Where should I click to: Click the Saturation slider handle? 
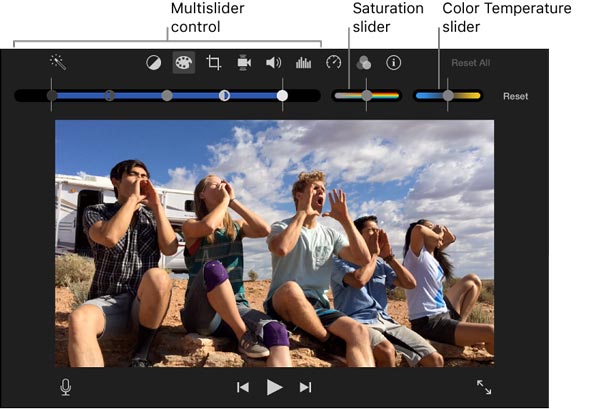coord(367,96)
